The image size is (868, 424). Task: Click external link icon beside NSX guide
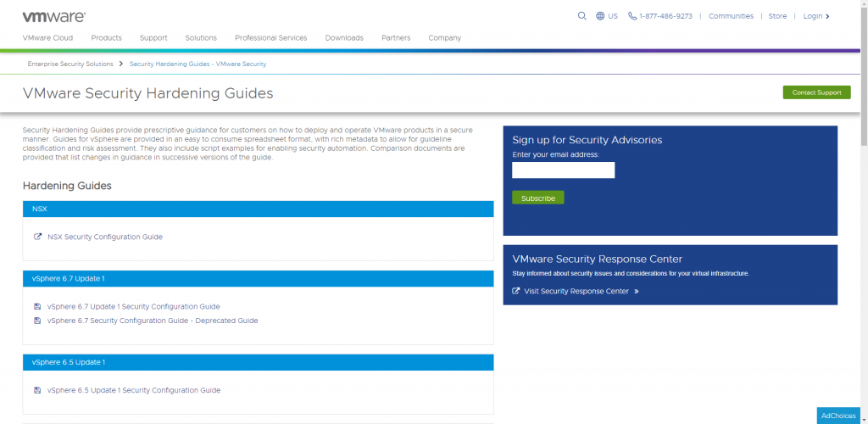(37, 237)
